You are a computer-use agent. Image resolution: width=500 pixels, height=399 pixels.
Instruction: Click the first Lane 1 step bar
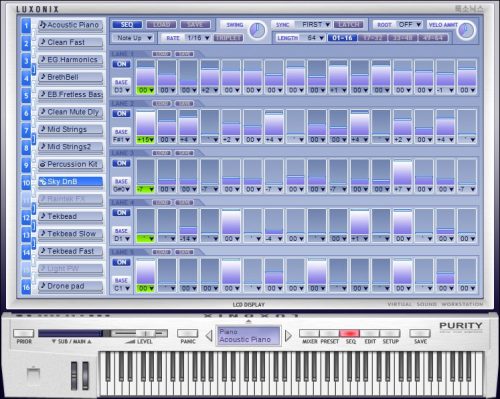pyautogui.click(x=146, y=73)
